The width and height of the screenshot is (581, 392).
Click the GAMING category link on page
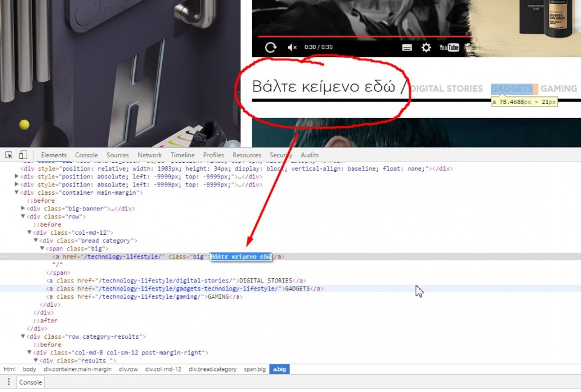click(558, 88)
